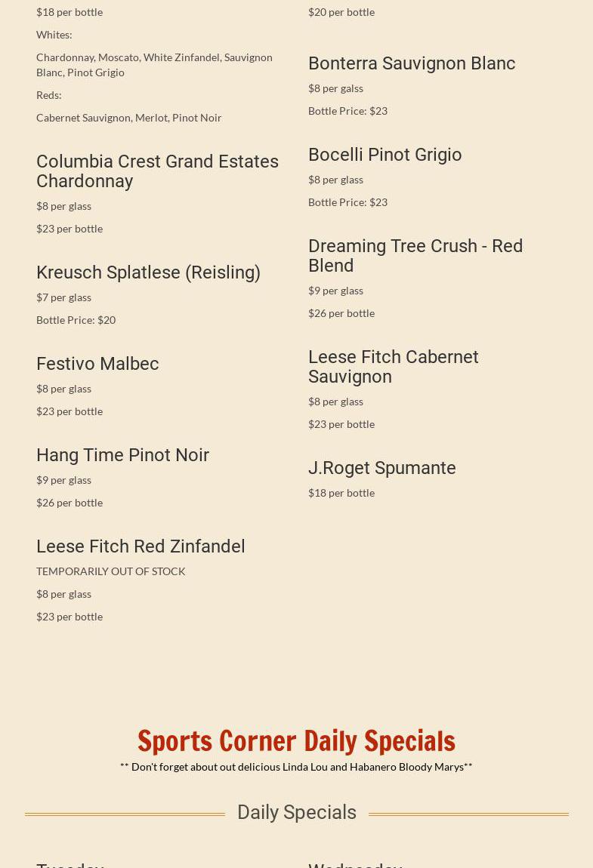Select Columbia Crest Grand Estates Chardonnay title

157,171
